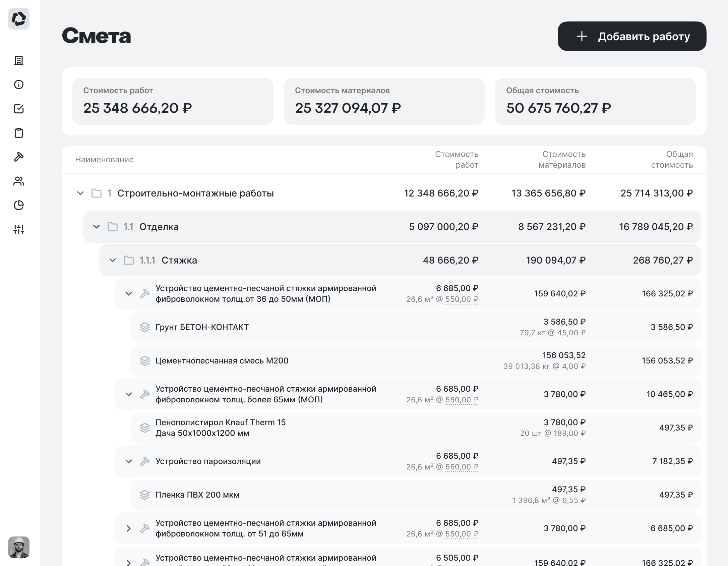The width and height of the screenshot is (728, 566).
Task: Click the info circle sidebar icon
Action: pyautogui.click(x=19, y=84)
